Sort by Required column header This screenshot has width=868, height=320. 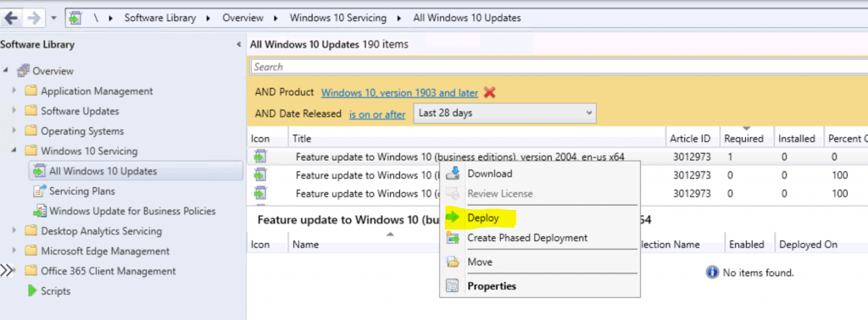(x=746, y=139)
